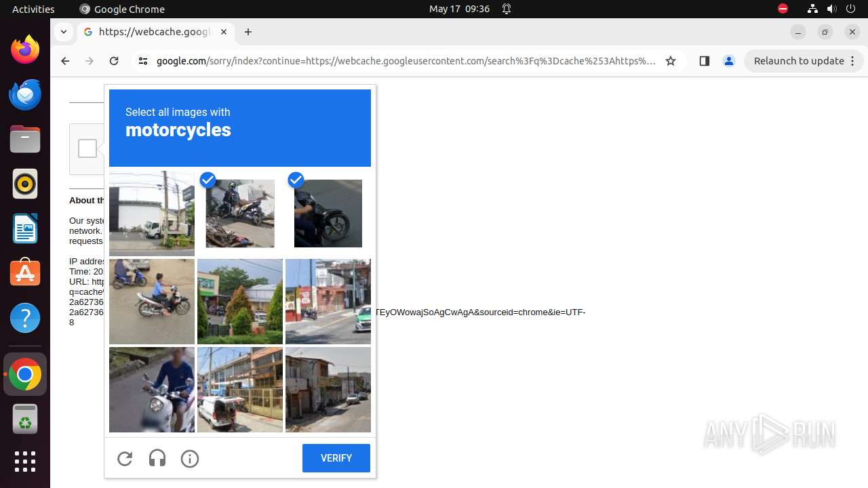The image size is (868, 488).
Task: Open power menu icon in top bar
Action: (852, 9)
